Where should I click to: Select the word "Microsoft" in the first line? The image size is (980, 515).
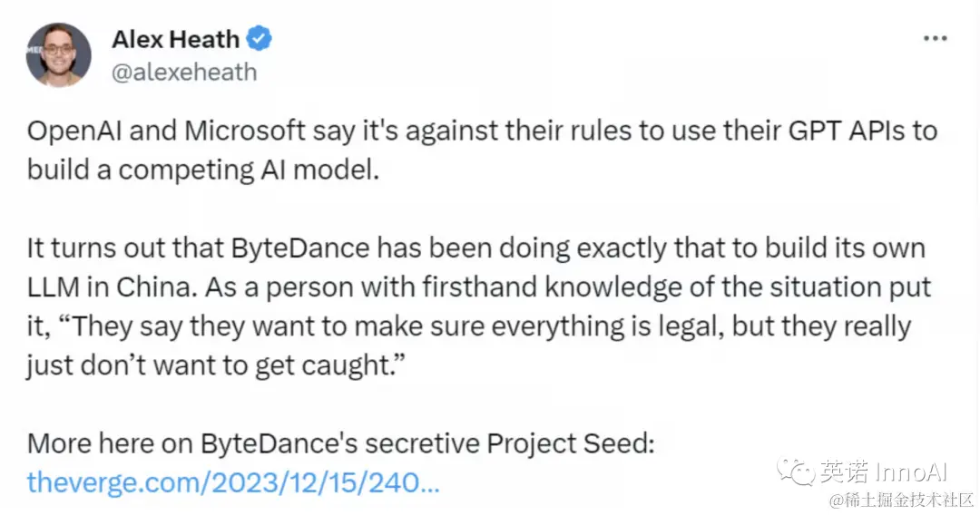coord(244,131)
